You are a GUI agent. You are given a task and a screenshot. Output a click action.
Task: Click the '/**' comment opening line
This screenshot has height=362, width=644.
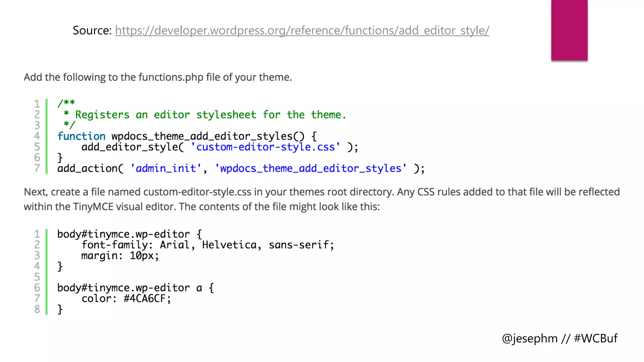pyautogui.click(x=66, y=103)
